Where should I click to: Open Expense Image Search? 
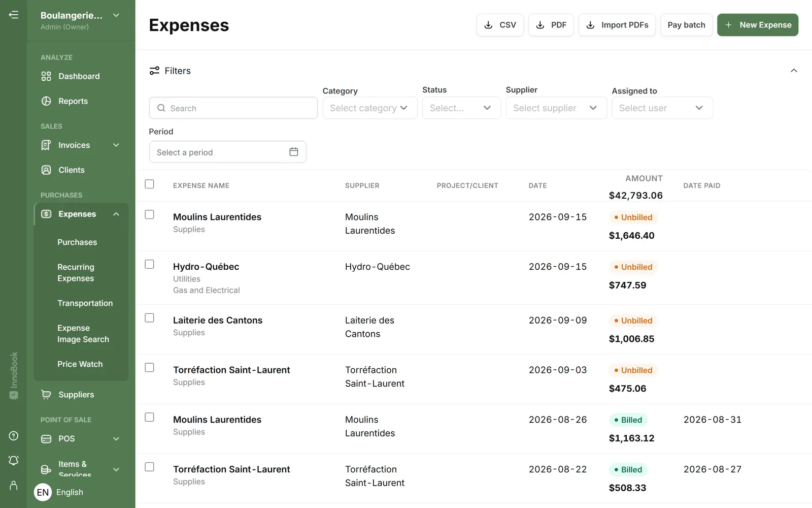coord(83,334)
